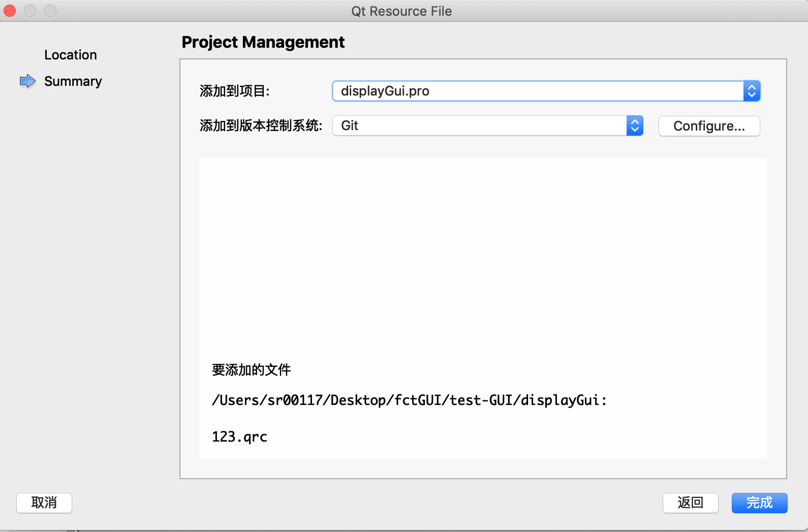Go back using the 返回 button
The height and width of the screenshot is (532, 808).
click(690, 503)
